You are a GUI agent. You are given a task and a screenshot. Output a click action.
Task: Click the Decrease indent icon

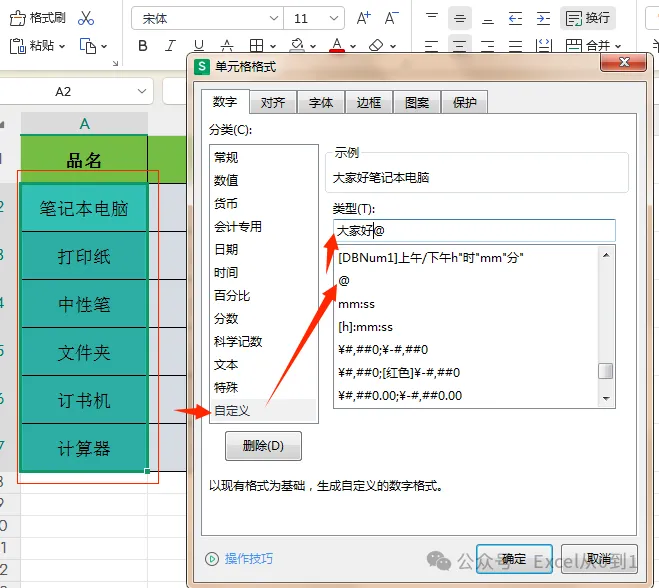[x=516, y=18]
